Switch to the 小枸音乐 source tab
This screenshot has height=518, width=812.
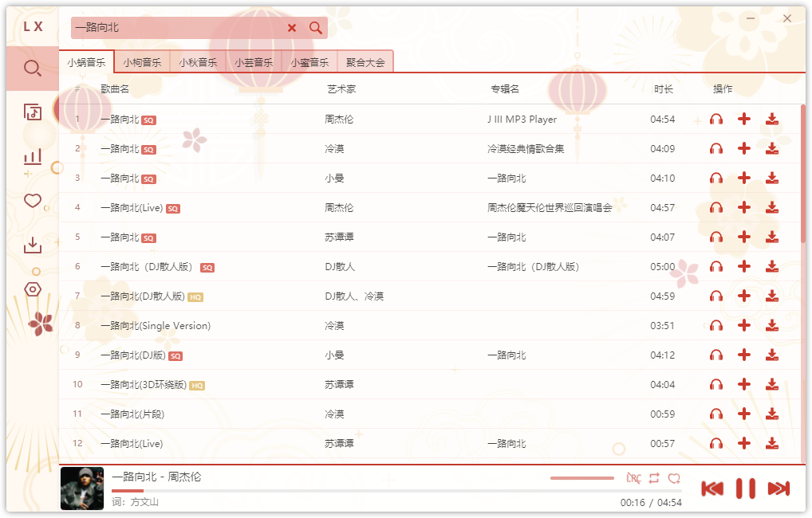(x=142, y=60)
